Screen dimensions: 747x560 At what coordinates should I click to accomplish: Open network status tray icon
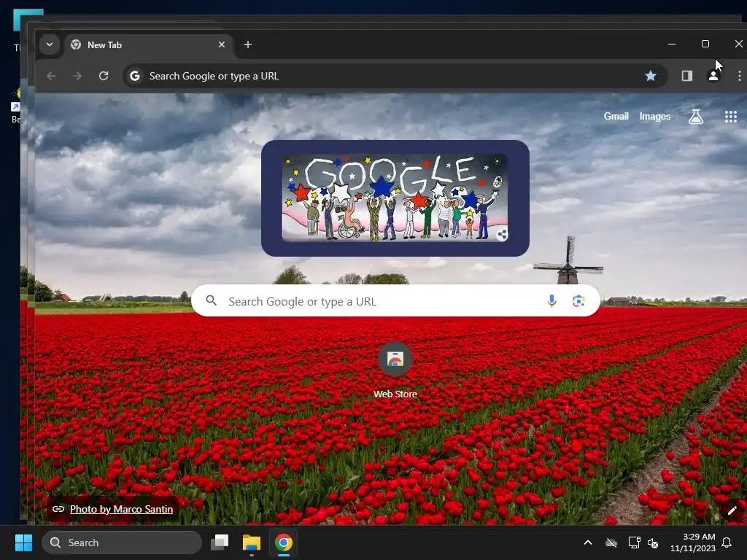coord(634,542)
